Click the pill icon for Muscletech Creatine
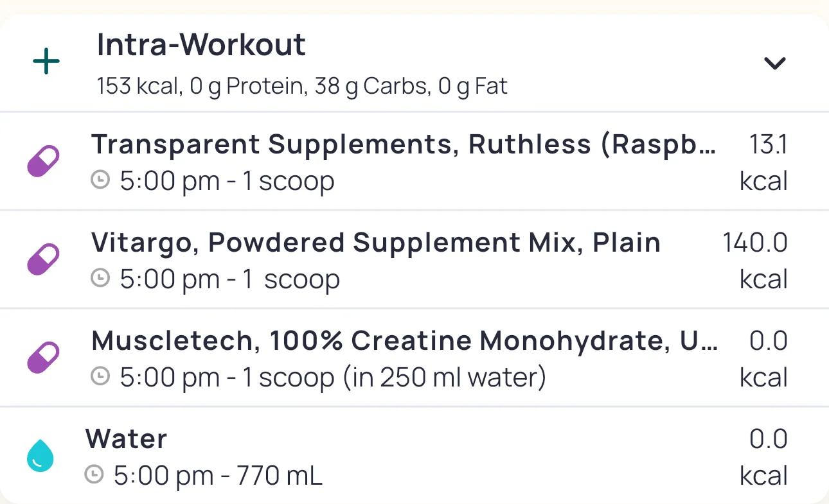The width and height of the screenshot is (829, 504). 43,358
